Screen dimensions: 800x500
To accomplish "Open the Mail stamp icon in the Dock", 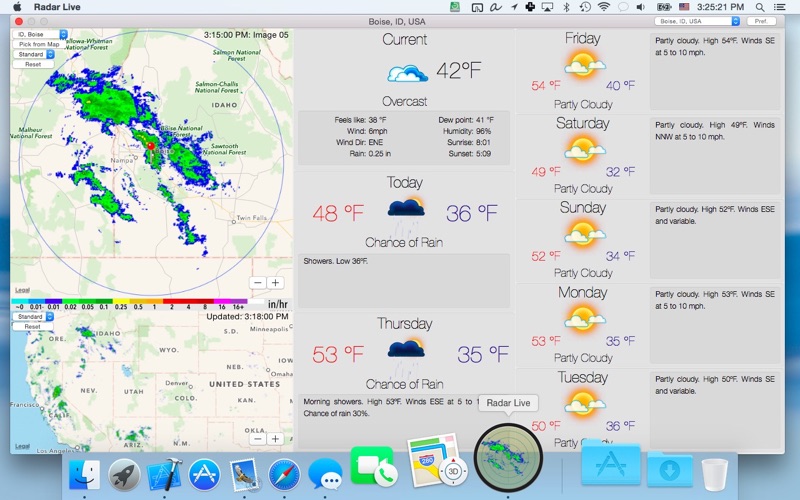I will coord(244,475).
